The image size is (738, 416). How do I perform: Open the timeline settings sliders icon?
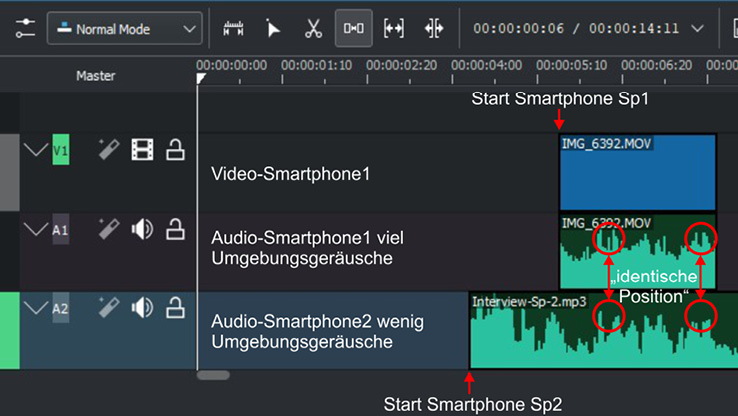[x=25, y=29]
